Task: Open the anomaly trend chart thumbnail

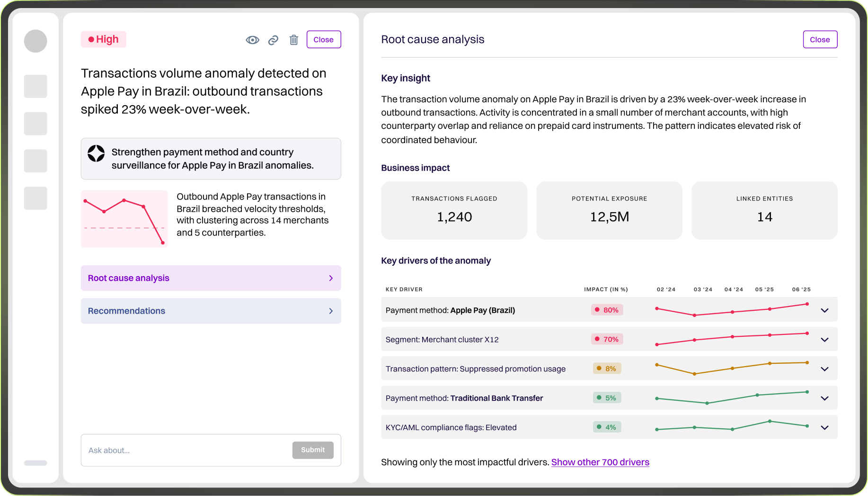Action: (124, 218)
